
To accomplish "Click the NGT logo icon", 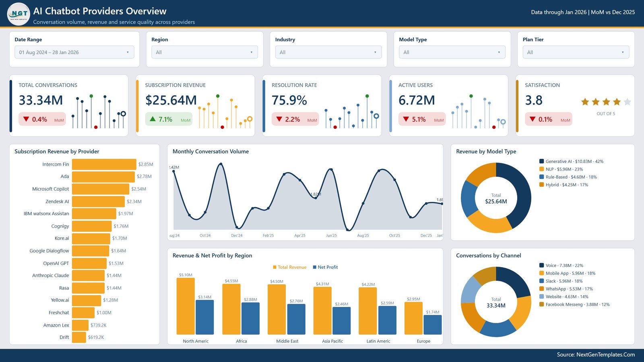I will [x=19, y=14].
